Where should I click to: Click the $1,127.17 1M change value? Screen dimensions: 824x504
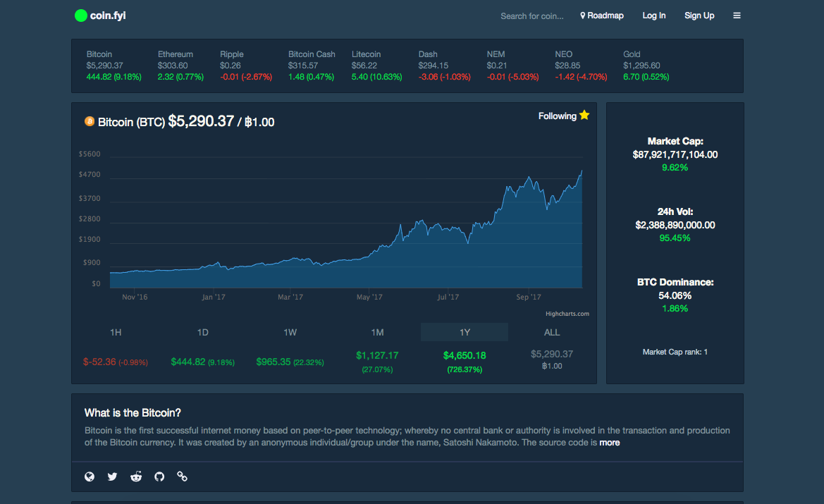377,356
